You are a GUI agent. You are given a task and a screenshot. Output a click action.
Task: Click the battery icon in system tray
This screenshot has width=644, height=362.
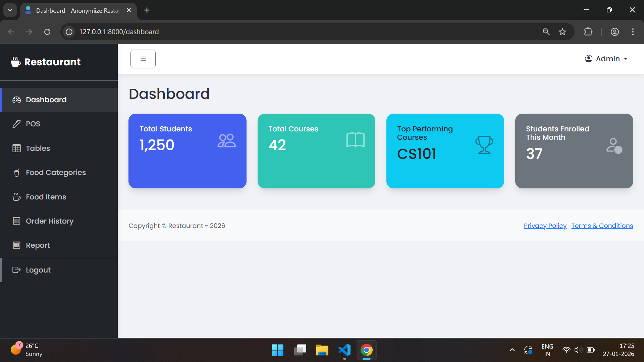pyautogui.click(x=591, y=350)
